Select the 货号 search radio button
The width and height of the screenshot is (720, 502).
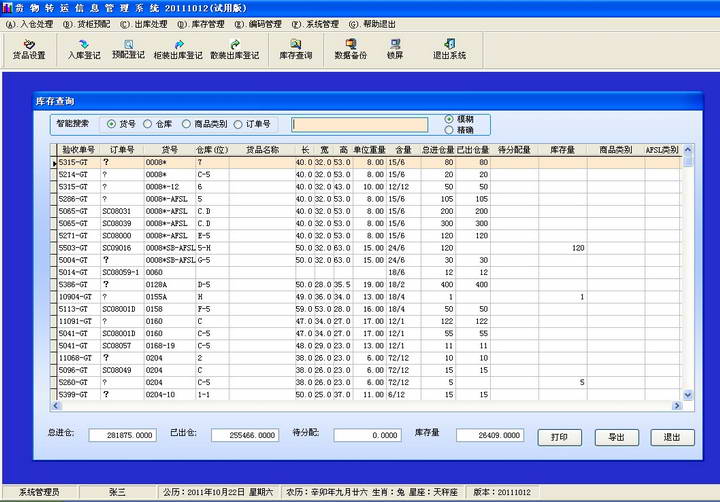tap(111, 124)
